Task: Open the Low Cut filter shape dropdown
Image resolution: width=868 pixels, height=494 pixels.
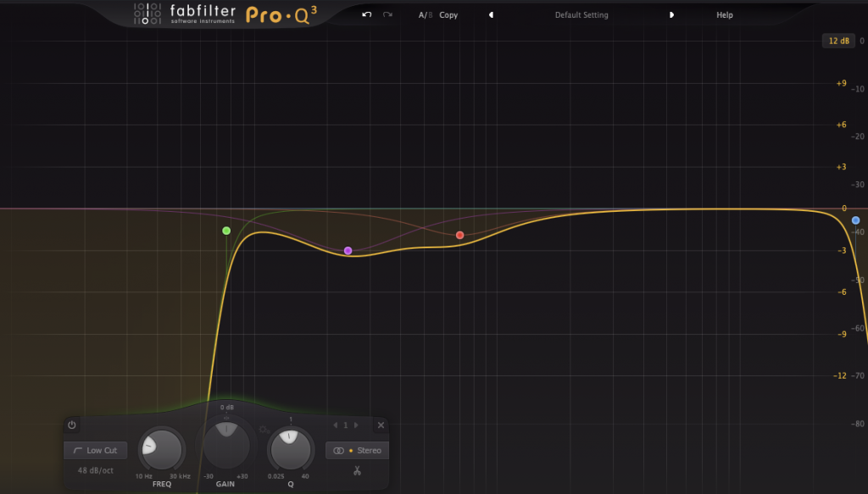Action: tap(95, 450)
